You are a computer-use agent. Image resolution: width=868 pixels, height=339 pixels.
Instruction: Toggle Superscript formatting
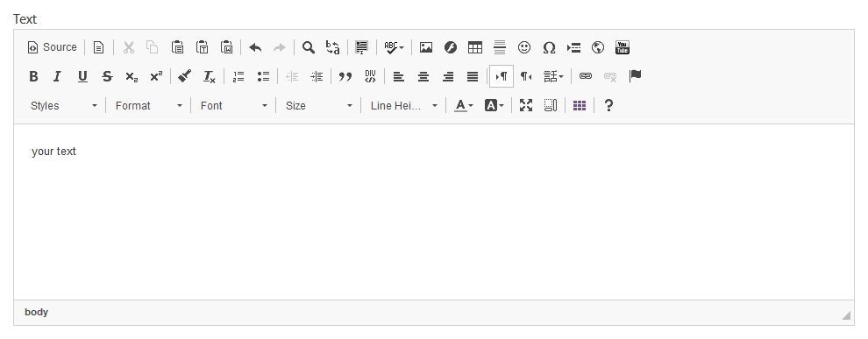click(x=156, y=76)
